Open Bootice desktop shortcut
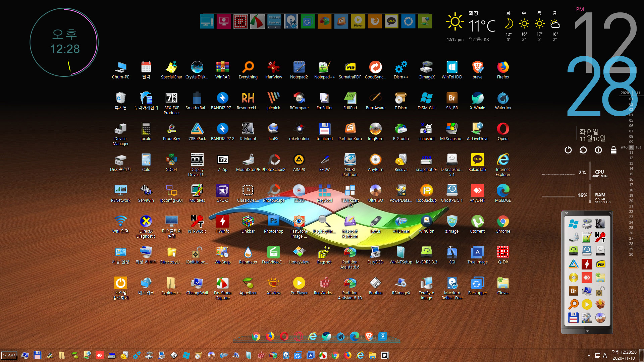 [375, 286]
